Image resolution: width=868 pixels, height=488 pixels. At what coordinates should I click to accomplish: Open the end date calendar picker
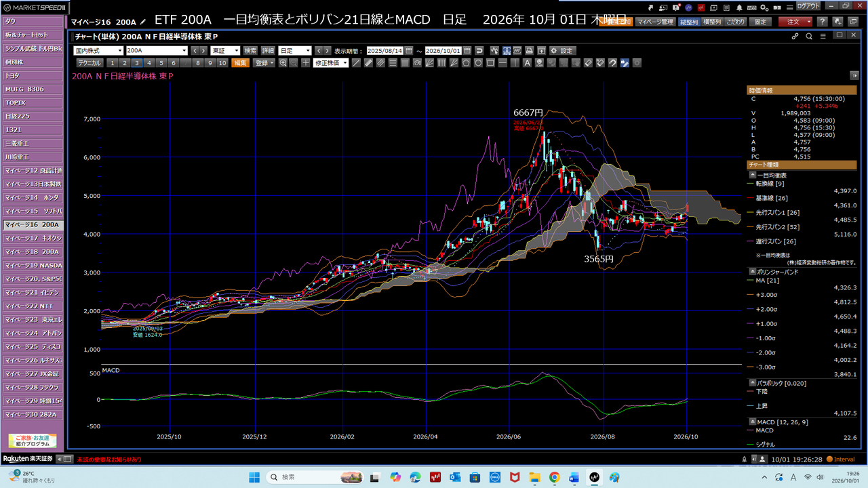point(468,51)
